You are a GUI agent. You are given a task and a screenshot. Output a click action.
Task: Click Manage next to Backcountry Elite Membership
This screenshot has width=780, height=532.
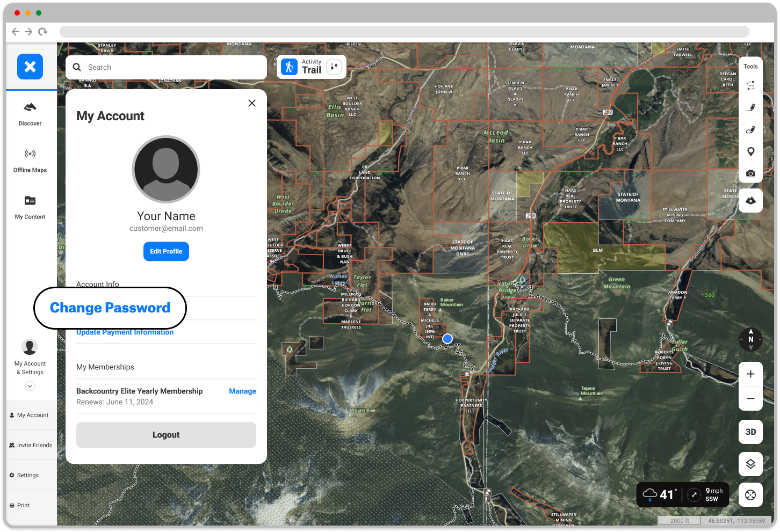[x=242, y=391]
